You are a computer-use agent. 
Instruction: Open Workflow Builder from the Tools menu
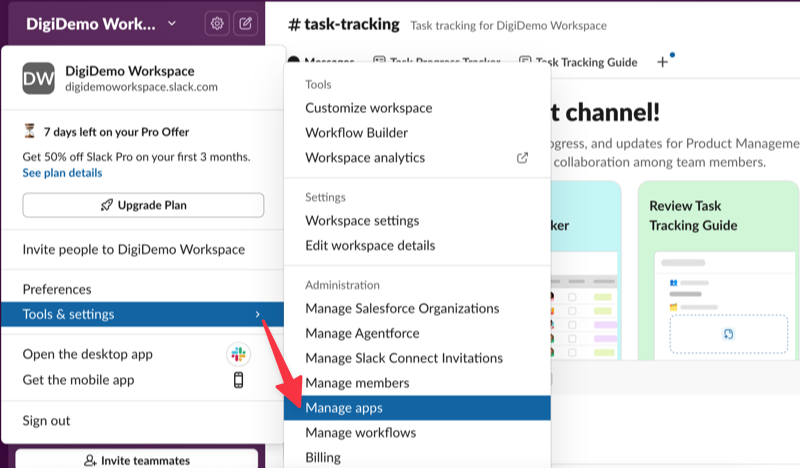tap(356, 133)
